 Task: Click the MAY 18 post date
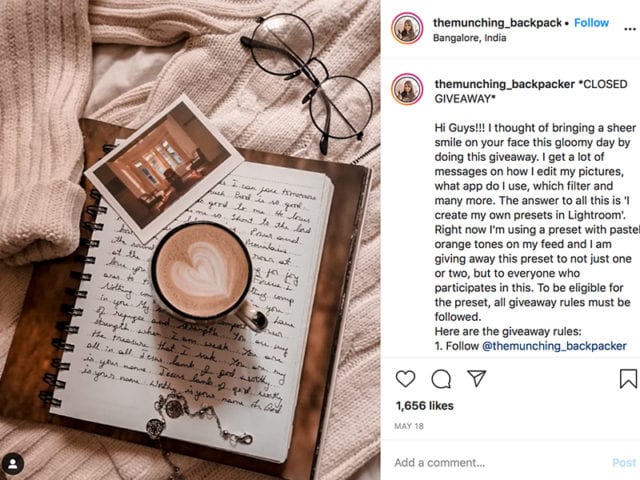(x=409, y=426)
